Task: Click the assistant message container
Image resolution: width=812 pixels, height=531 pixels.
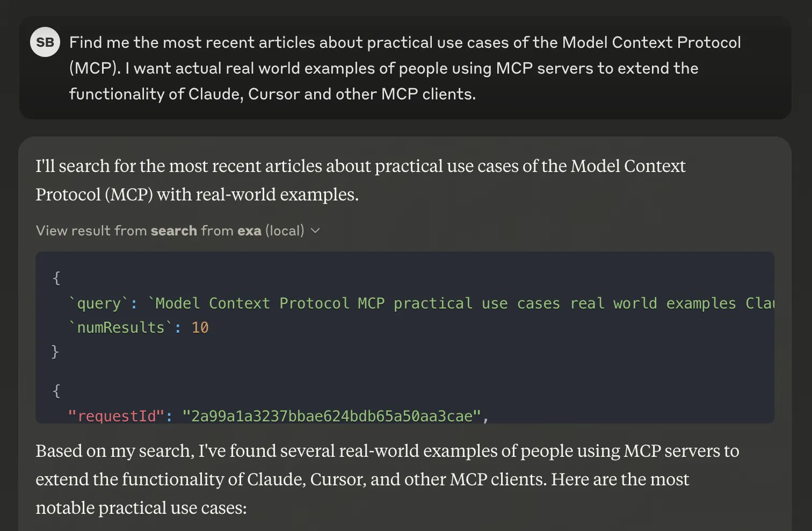Action: click(x=403, y=333)
